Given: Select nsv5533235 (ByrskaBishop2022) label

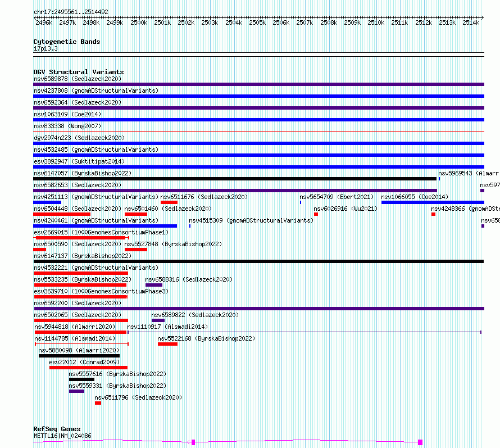Looking at the screenshot, I should (83, 279).
